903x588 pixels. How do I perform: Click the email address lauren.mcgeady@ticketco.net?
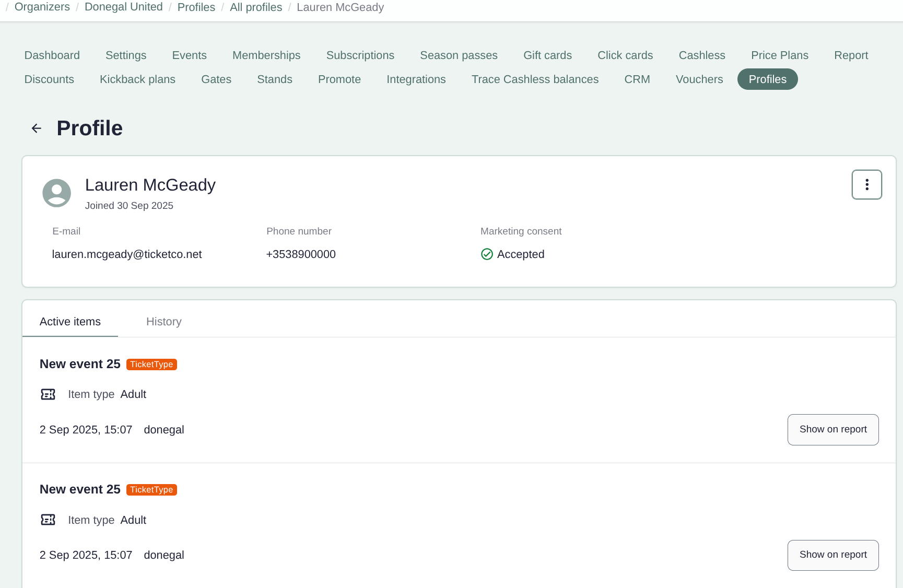pos(126,254)
